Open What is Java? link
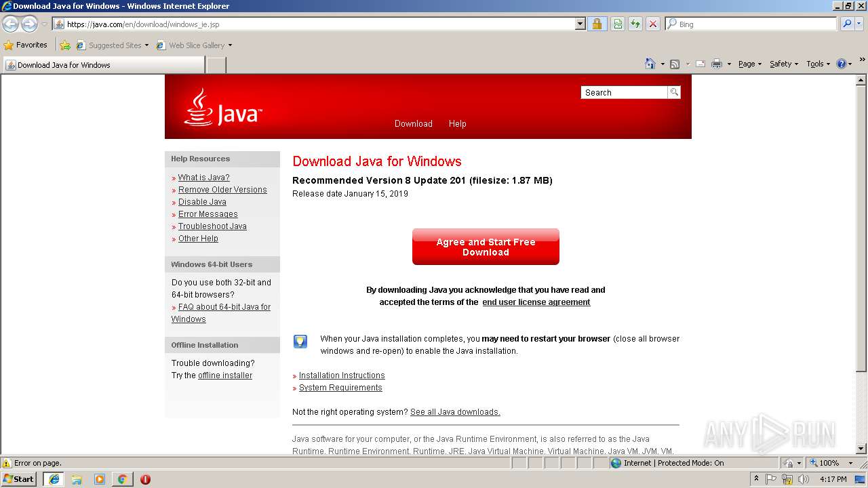The height and width of the screenshot is (488, 868). coord(204,178)
